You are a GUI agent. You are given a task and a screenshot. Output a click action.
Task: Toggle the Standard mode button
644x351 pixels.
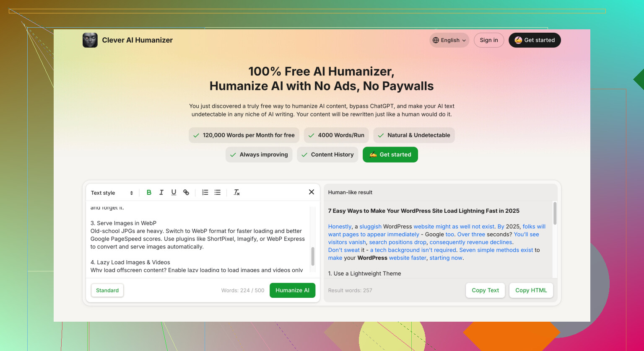(107, 290)
